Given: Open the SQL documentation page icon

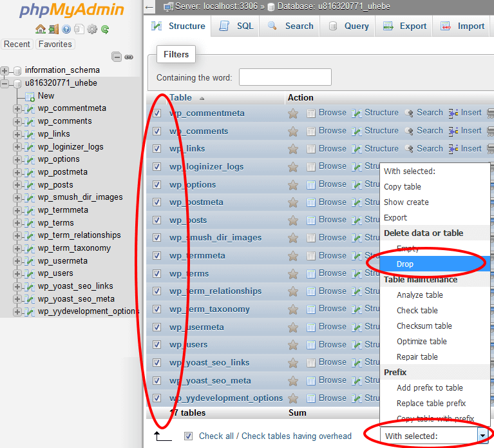Looking at the screenshot, I should (x=79, y=29).
